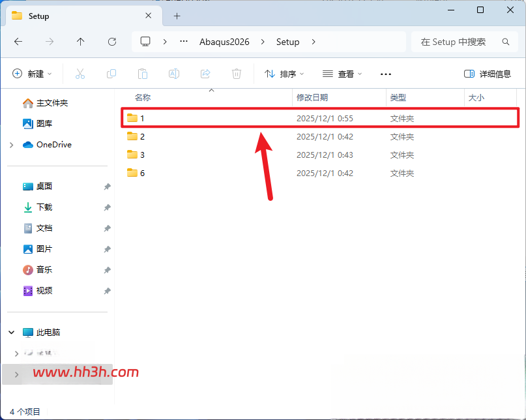Select folder named 2
Viewport: 526px width, 420px height.
tap(320, 136)
